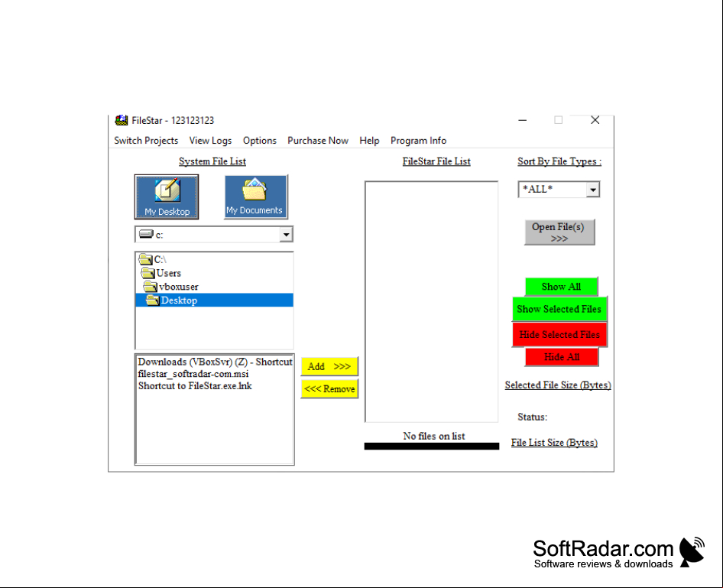The image size is (723, 588).
Task: Select Downloads (VBoxSvr) (Z) - Shortcut file
Action: point(215,362)
